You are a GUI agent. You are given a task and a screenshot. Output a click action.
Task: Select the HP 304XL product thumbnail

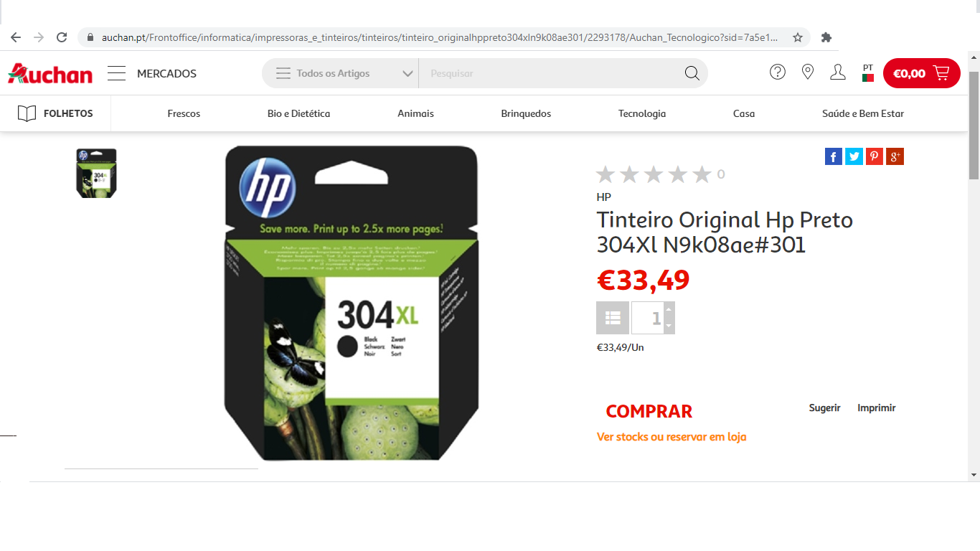pos(96,173)
